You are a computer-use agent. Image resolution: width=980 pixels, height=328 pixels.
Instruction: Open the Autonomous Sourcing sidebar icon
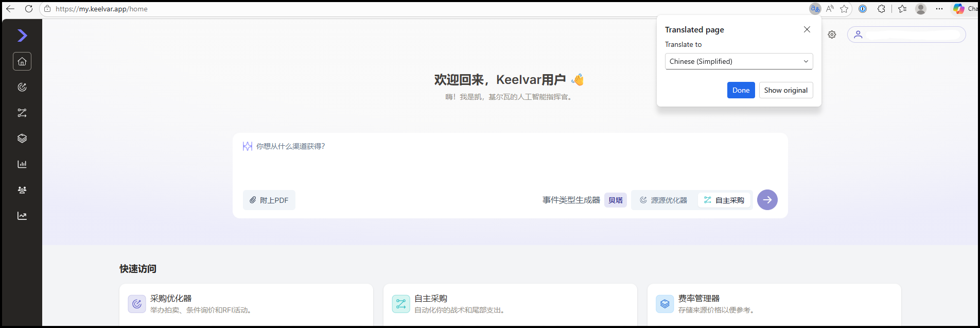click(x=22, y=113)
